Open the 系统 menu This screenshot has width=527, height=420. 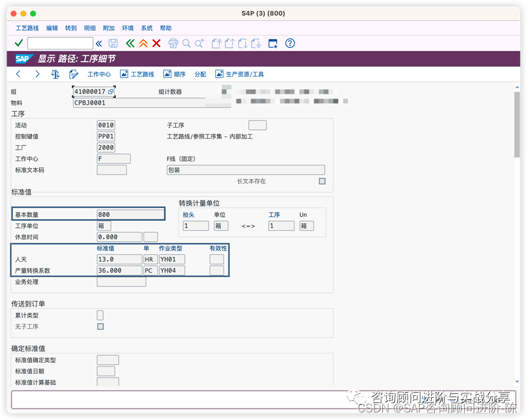147,28
